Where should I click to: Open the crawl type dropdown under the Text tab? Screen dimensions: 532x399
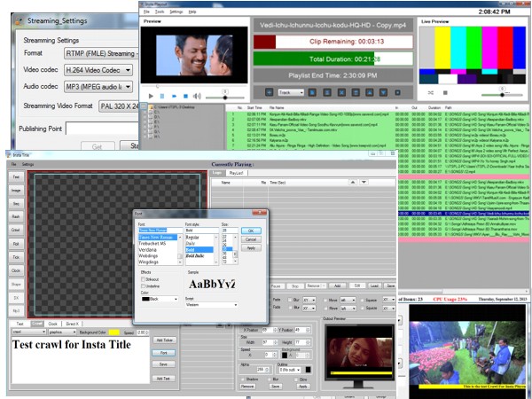click(29, 332)
